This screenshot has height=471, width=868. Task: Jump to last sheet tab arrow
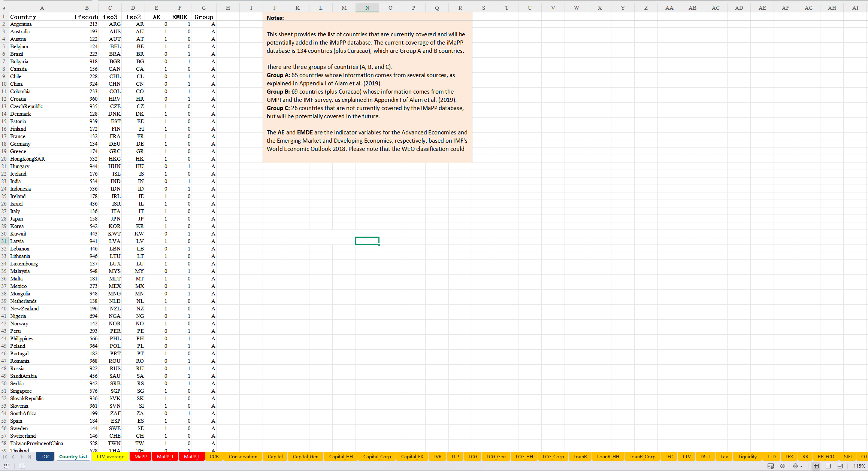click(x=29, y=456)
